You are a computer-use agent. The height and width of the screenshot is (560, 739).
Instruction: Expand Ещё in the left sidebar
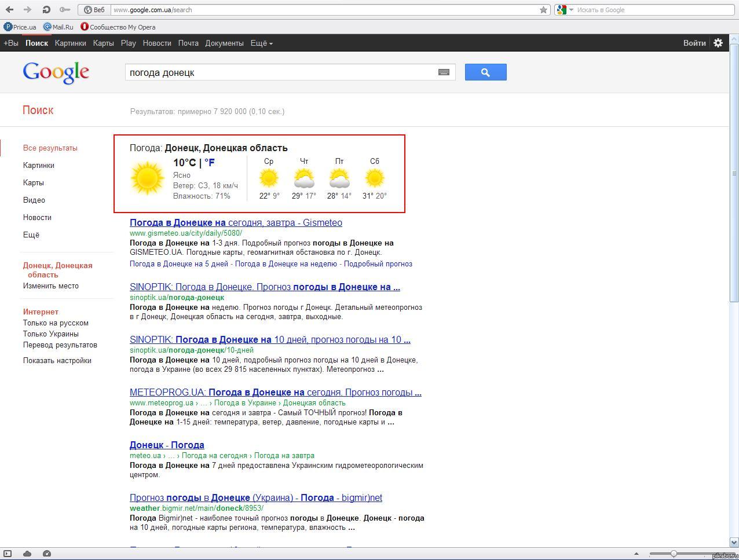(x=31, y=235)
